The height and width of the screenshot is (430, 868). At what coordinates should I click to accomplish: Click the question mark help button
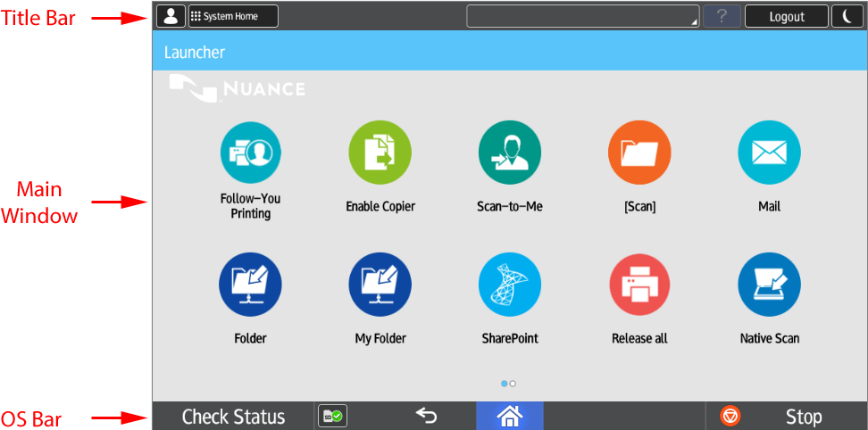point(722,16)
